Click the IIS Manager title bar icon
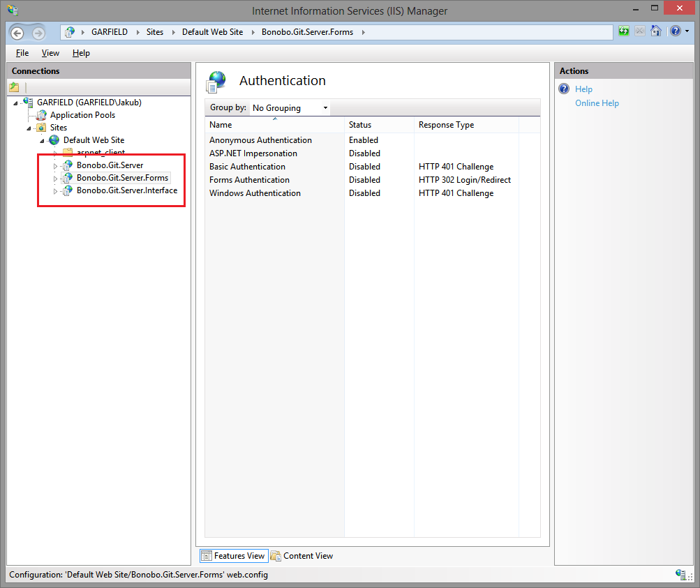Viewport: 700px width, 588px height. pos(13,10)
